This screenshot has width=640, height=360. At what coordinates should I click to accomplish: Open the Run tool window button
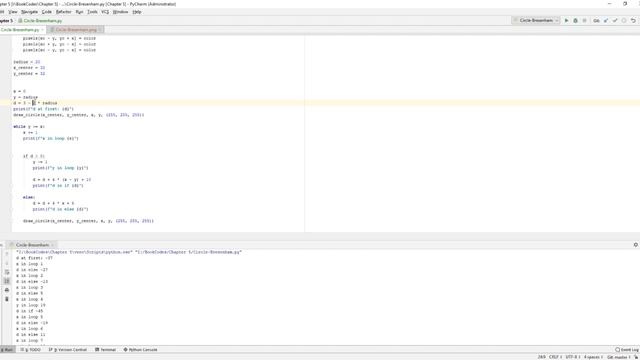point(7,350)
